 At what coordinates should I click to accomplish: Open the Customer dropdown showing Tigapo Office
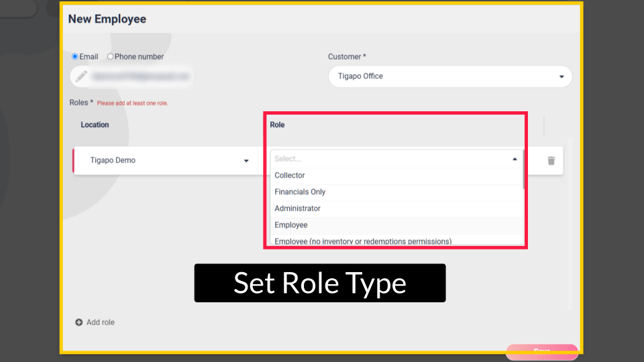pos(449,76)
